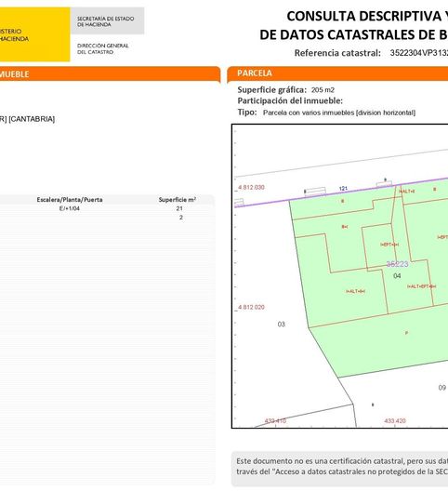The height and width of the screenshot is (504, 448).
Task: Click parcel label "09" on the map
Action: (x=442, y=388)
